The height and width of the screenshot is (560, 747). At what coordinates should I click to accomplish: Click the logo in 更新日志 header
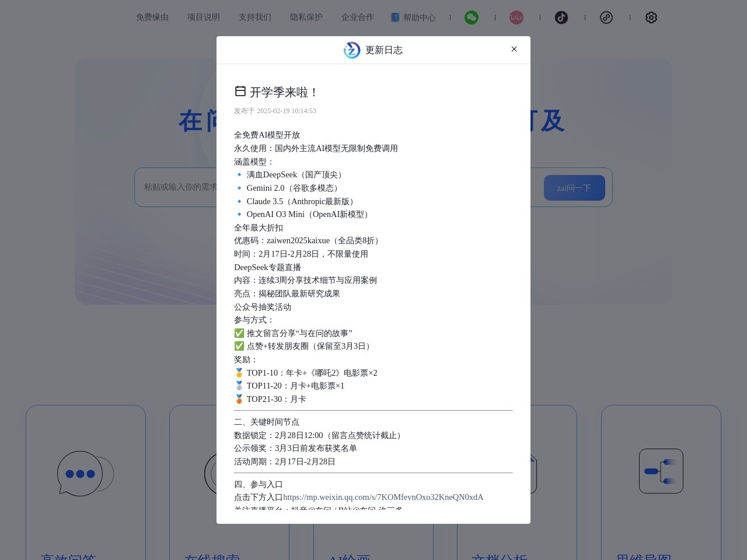coord(352,50)
